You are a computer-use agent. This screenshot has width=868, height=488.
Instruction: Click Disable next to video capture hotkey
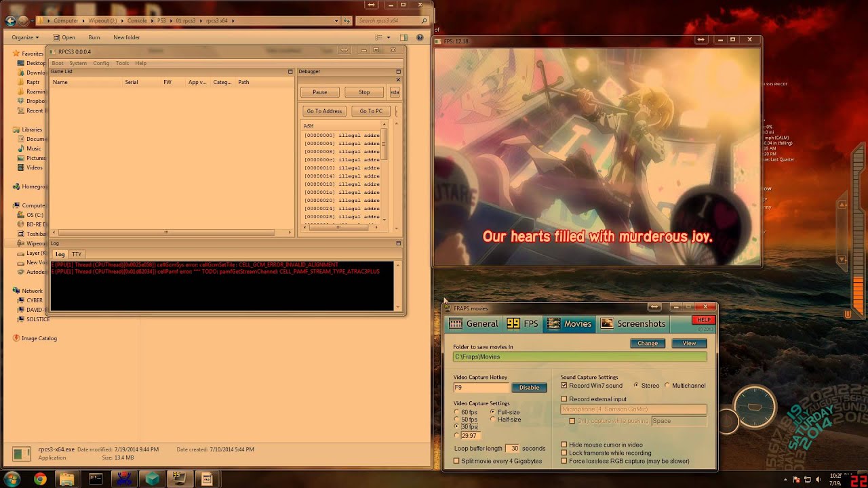529,388
